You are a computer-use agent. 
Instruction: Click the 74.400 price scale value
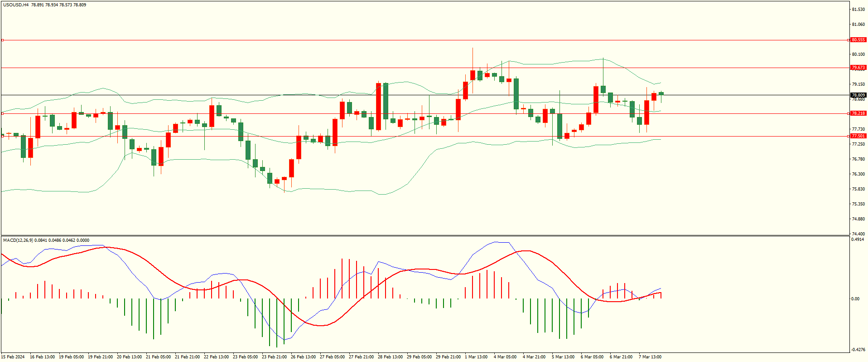pyautogui.click(x=858, y=234)
